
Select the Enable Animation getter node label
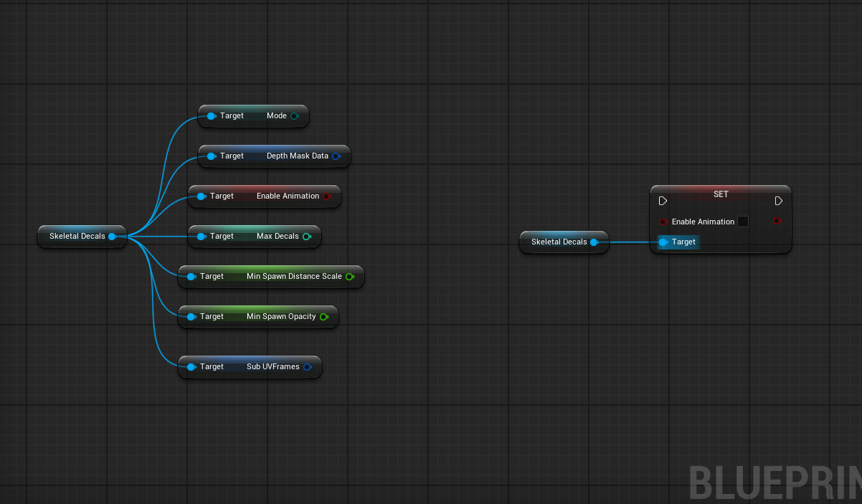coord(288,196)
